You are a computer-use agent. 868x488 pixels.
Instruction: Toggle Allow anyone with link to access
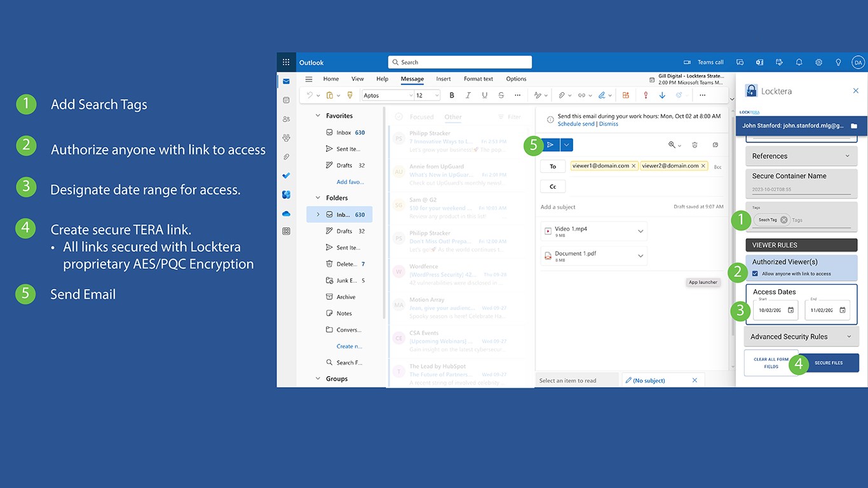pyautogui.click(x=755, y=274)
